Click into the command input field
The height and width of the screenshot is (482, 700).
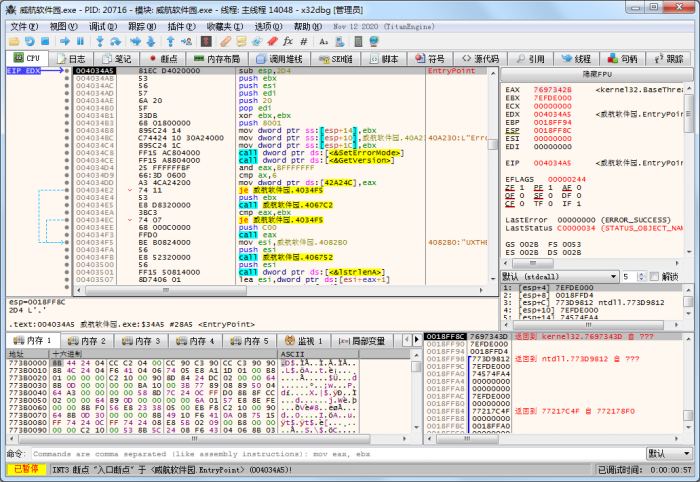337,454
